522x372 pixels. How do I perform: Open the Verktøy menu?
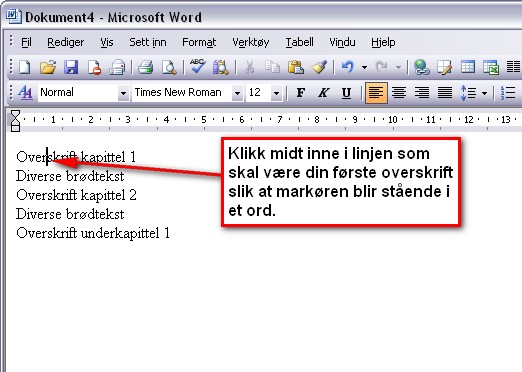point(251,42)
